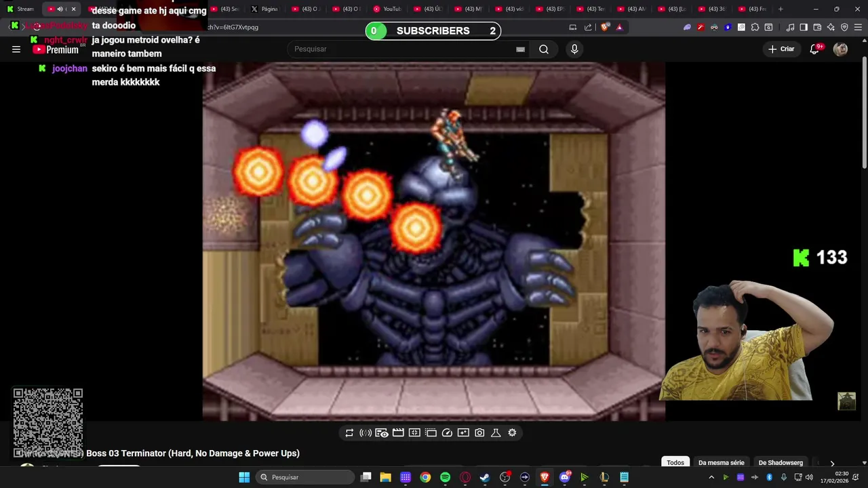Select the Da mesma série chip
This screenshot has width=868, height=488.
tap(721, 463)
